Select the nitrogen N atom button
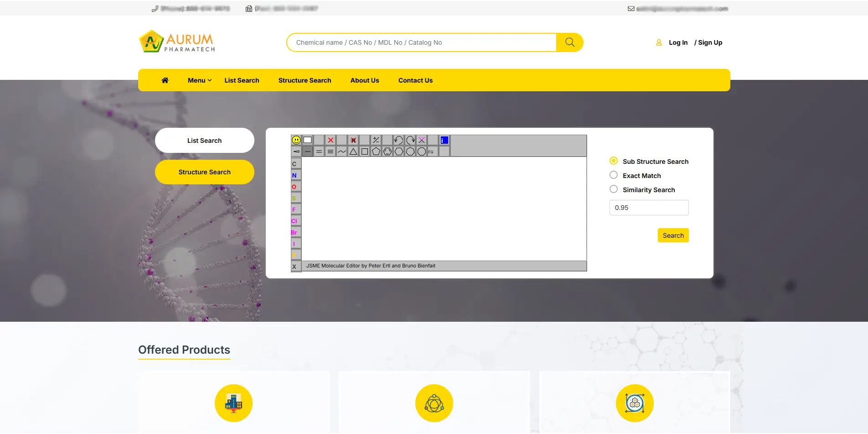 click(x=294, y=175)
